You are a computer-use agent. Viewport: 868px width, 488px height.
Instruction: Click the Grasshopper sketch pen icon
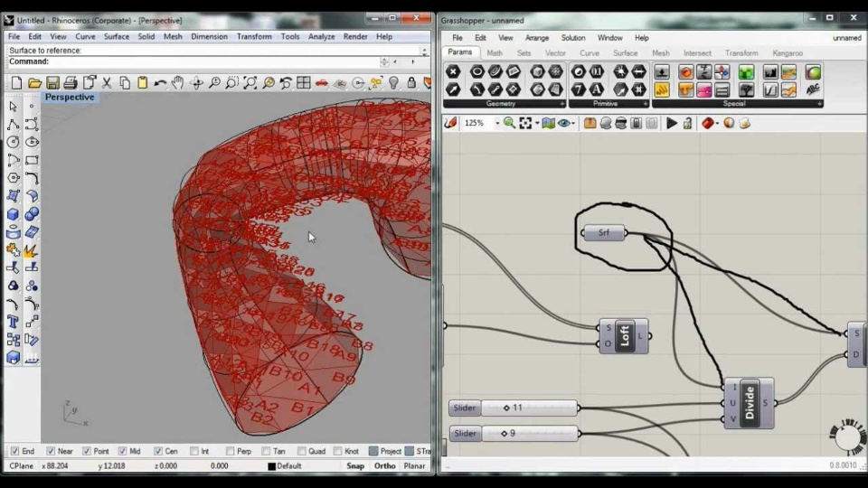450,123
